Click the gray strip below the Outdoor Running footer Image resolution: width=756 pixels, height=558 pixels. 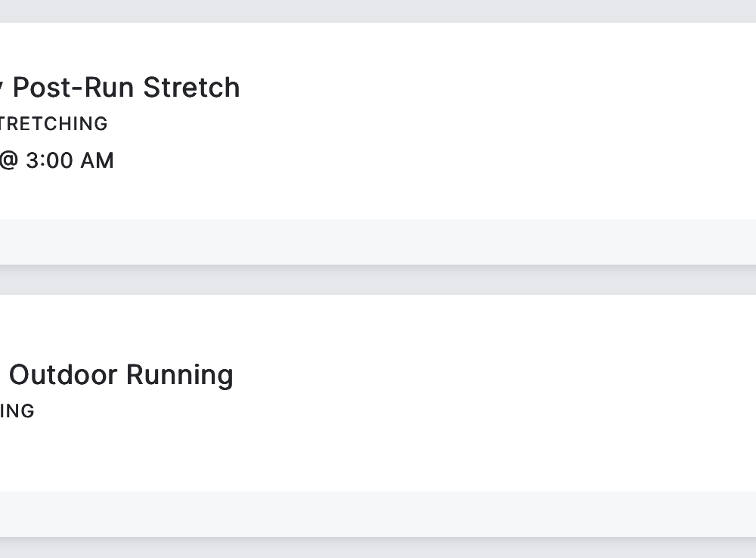pos(378,548)
